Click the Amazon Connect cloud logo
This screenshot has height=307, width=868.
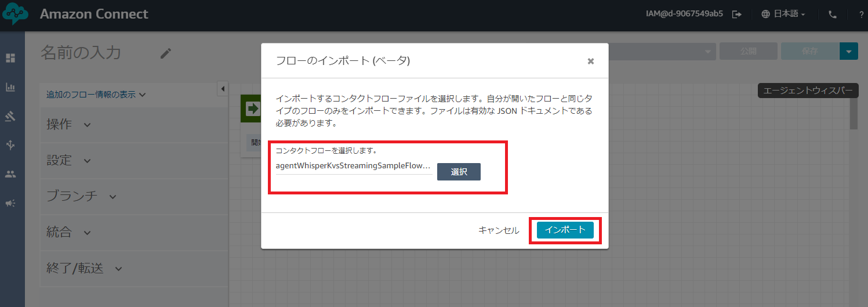(x=16, y=14)
